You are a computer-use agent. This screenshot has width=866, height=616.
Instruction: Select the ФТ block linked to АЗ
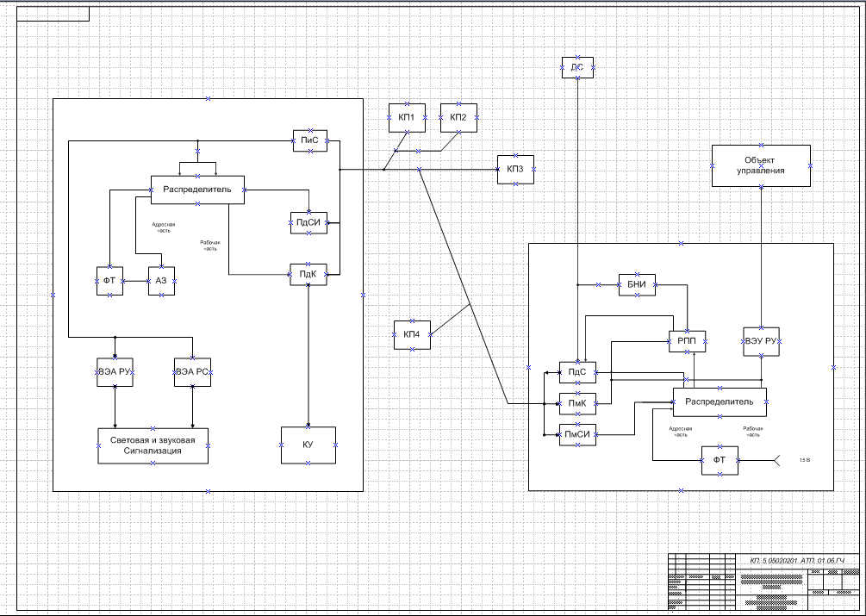point(110,281)
